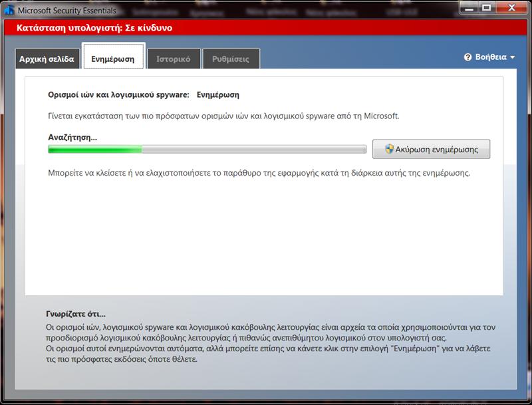Click the Αναζήτηση... status text
This screenshot has width=532, height=405.
point(72,138)
